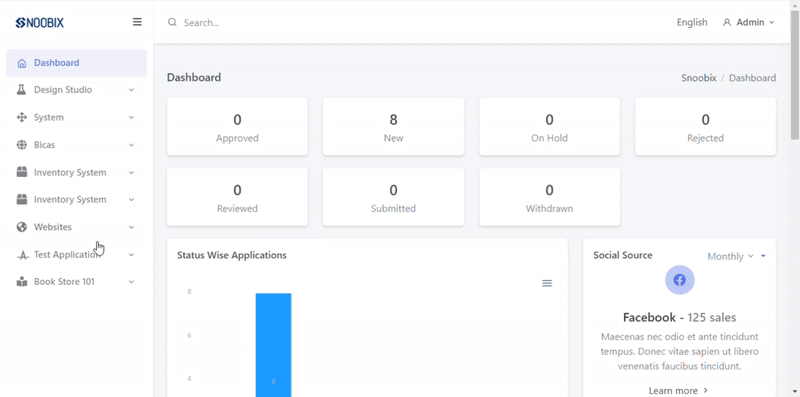This screenshot has width=800, height=397.
Task: Click the Design Studio flask icon
Action: pyautogui.click(x=21, y=90)
